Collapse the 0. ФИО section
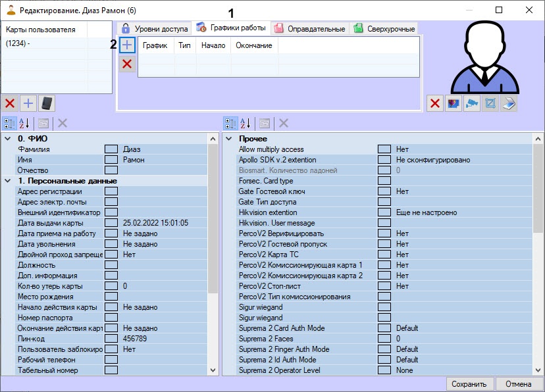 (8, 139)
